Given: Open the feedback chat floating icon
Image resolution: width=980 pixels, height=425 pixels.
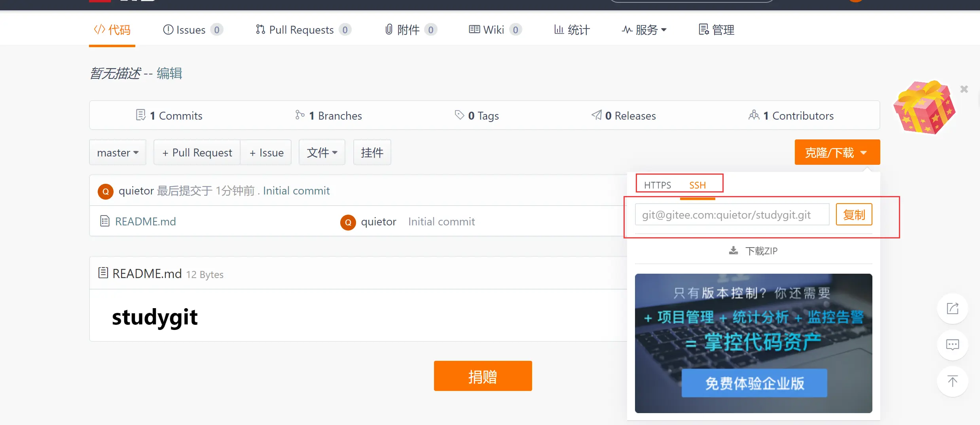Looking at the screenshot, I should pyautogui.click(x=953, y=345).
